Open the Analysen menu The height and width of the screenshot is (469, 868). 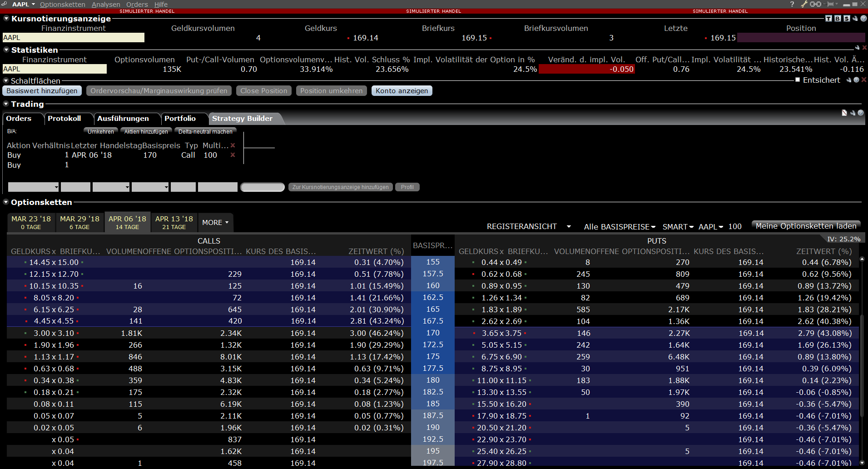[106, 4]
